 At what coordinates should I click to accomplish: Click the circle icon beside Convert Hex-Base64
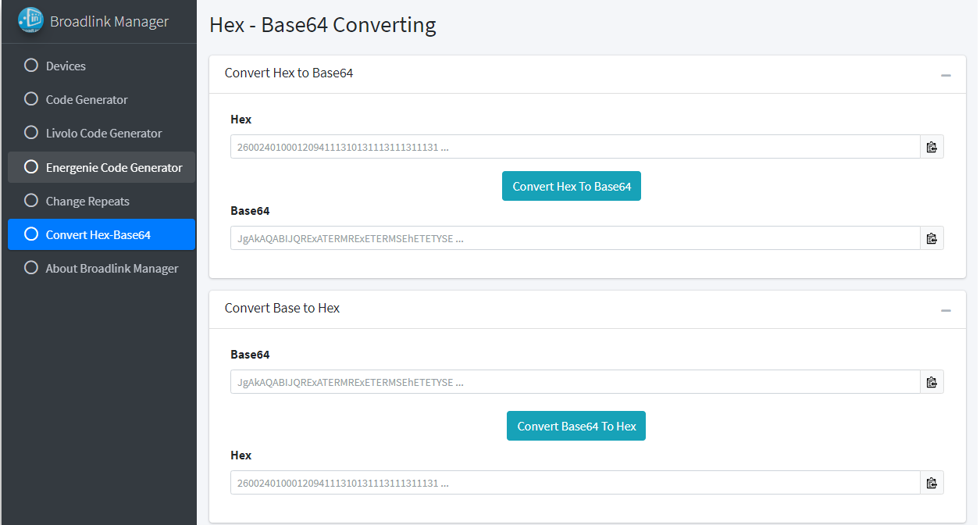tap(31, 234)
